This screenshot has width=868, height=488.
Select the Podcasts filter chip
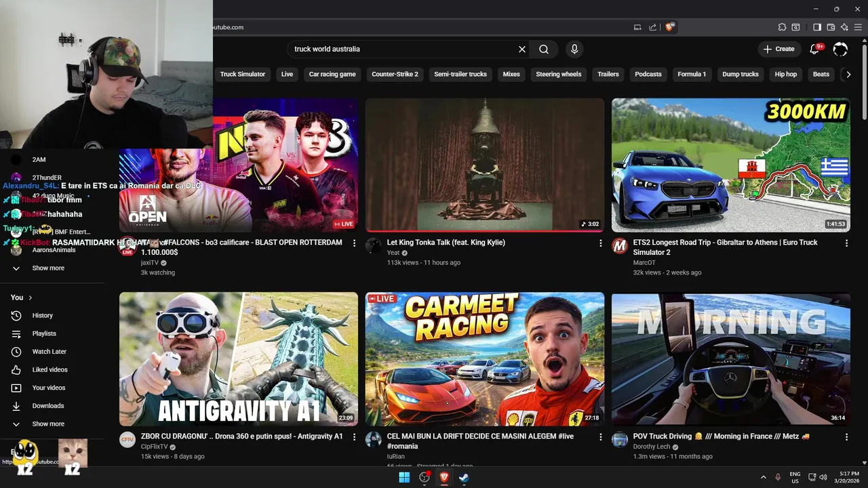click(648, 75)
